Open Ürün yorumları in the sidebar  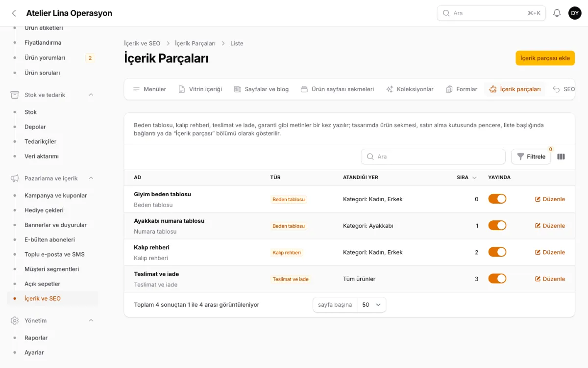(45, 58)
